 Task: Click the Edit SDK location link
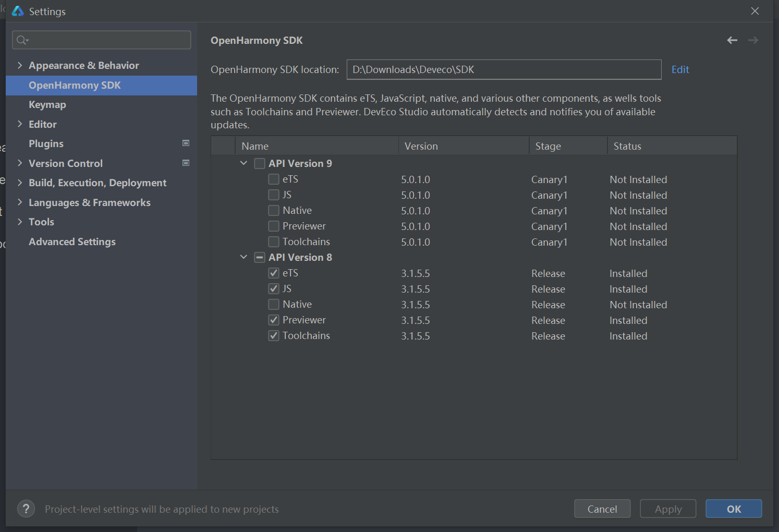point(680,69)
